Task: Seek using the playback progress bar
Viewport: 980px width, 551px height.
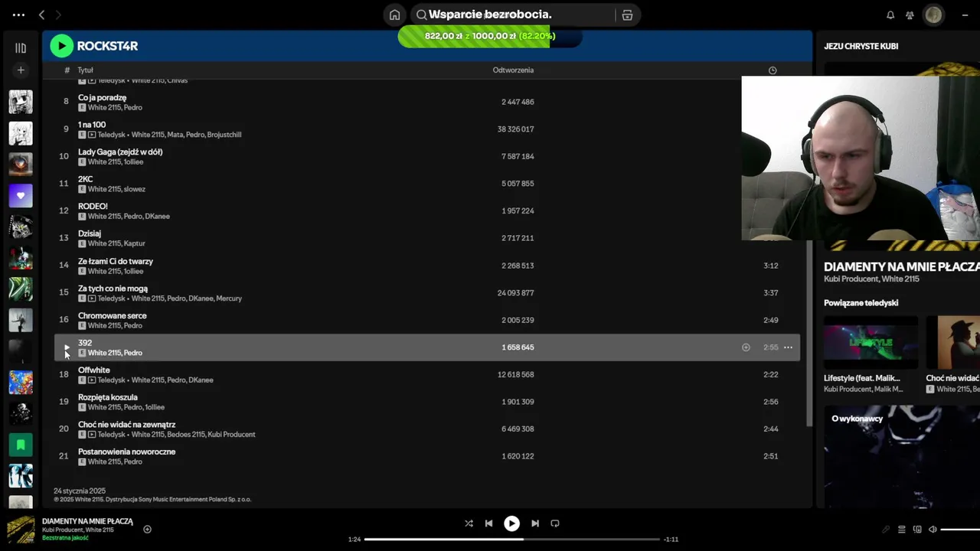Action: pyautogui.click(x=511, y=540)
